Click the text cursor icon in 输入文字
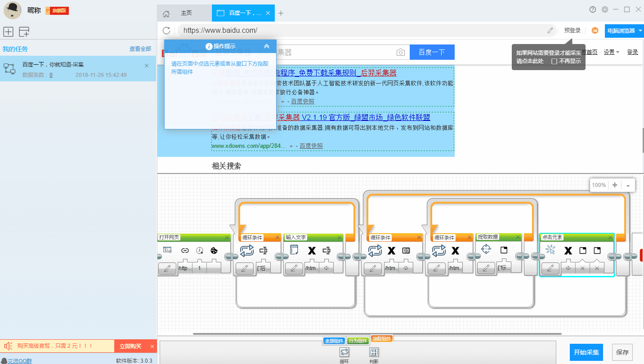Screen dimensions: 644x364 [x=327, y=250]
